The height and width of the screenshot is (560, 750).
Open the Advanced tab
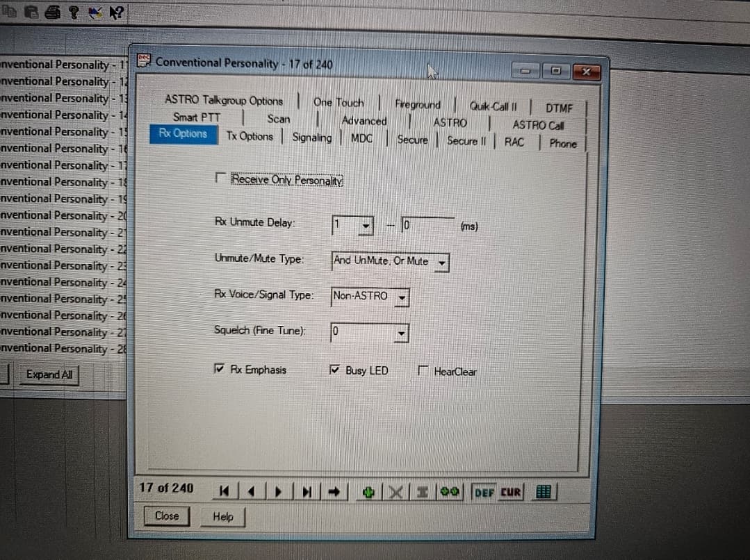point(364,121)
